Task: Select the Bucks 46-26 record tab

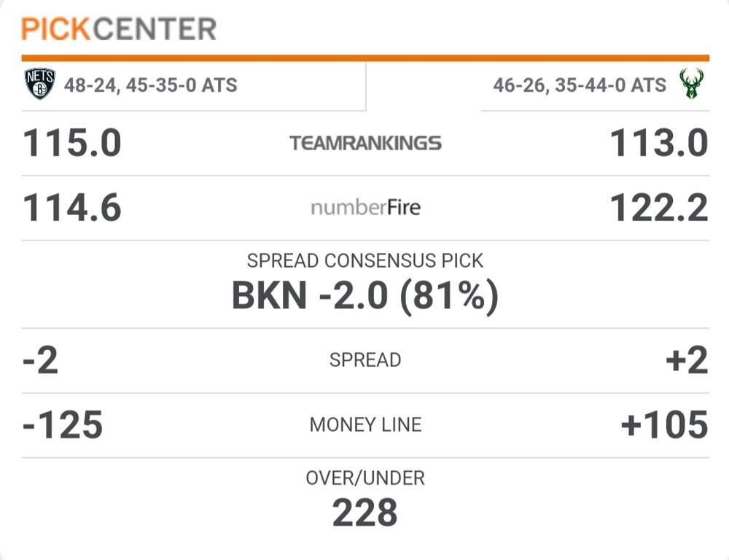Action: (579, 85)
